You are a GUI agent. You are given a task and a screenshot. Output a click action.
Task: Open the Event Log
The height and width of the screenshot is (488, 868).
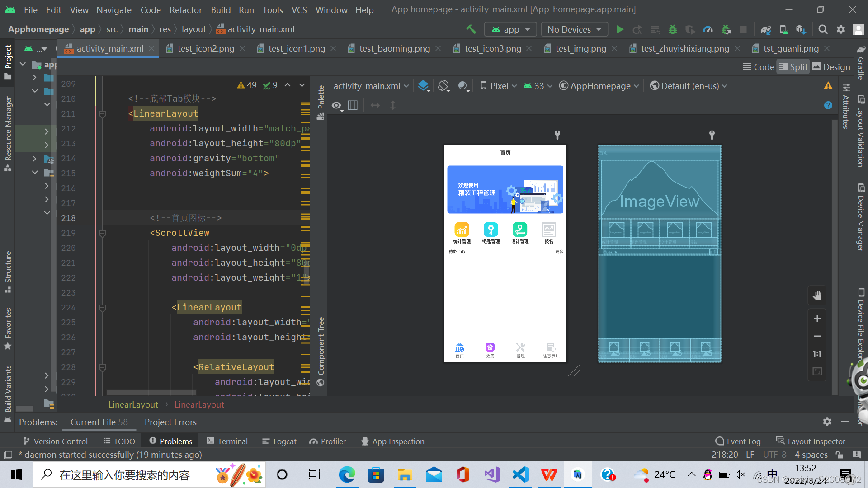pos(738,441)
